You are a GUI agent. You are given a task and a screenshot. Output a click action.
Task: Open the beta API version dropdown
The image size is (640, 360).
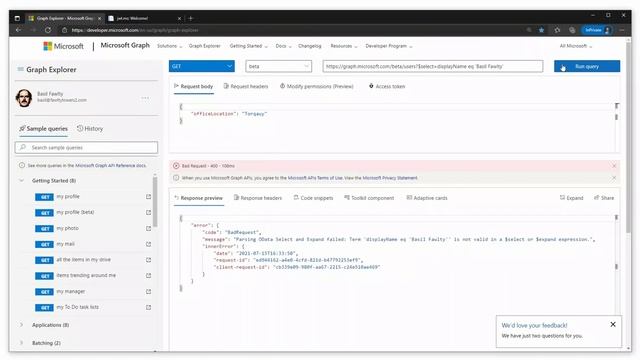pos(278,66)
